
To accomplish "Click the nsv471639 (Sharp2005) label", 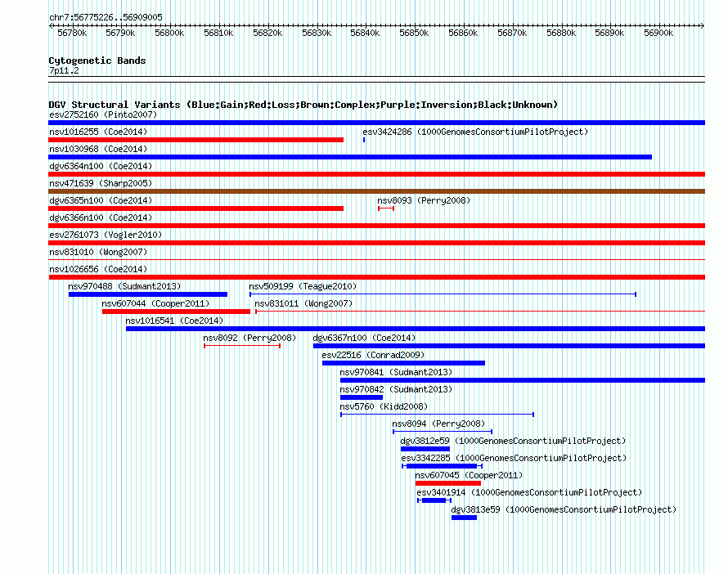I will click(101, 183).
